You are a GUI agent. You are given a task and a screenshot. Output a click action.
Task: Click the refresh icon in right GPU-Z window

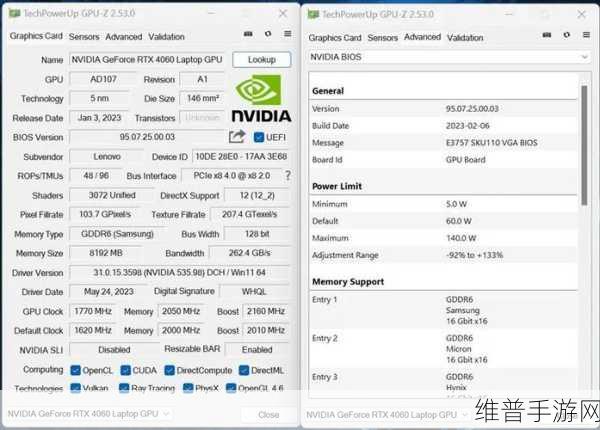[x=567, y=35]
